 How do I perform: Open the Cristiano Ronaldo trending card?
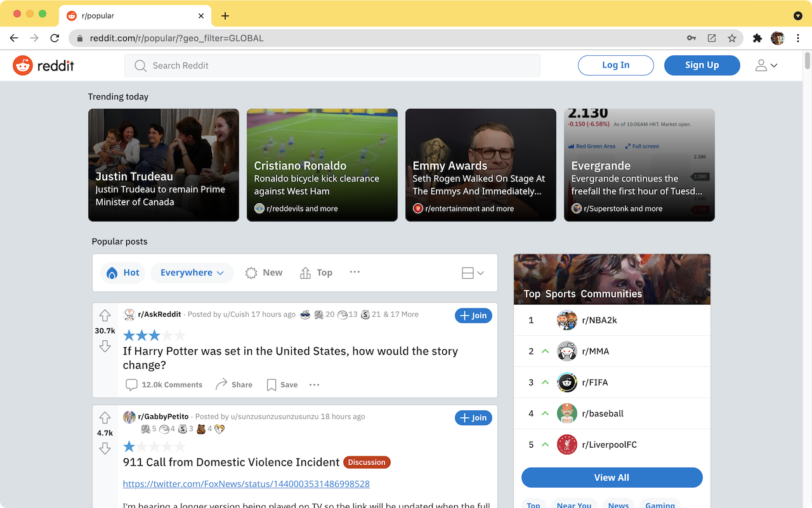click(x=322, y=165)
